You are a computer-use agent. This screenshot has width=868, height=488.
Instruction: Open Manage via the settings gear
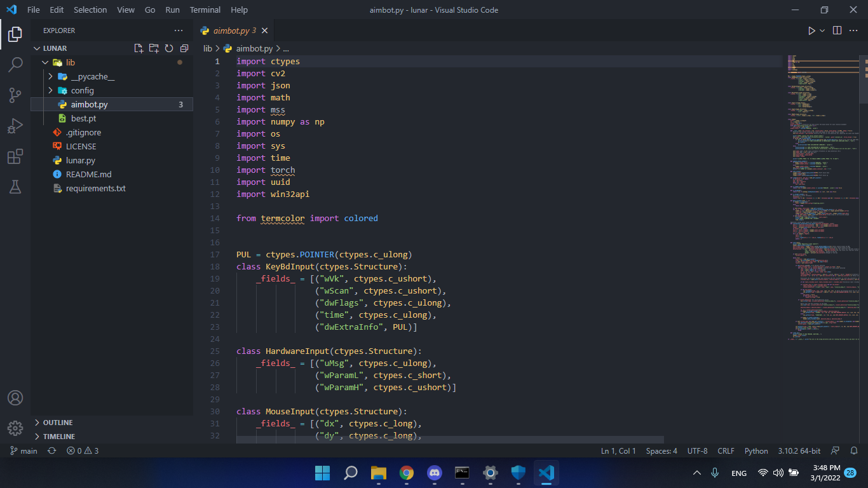pyautogui.click(x=15, y=428)
